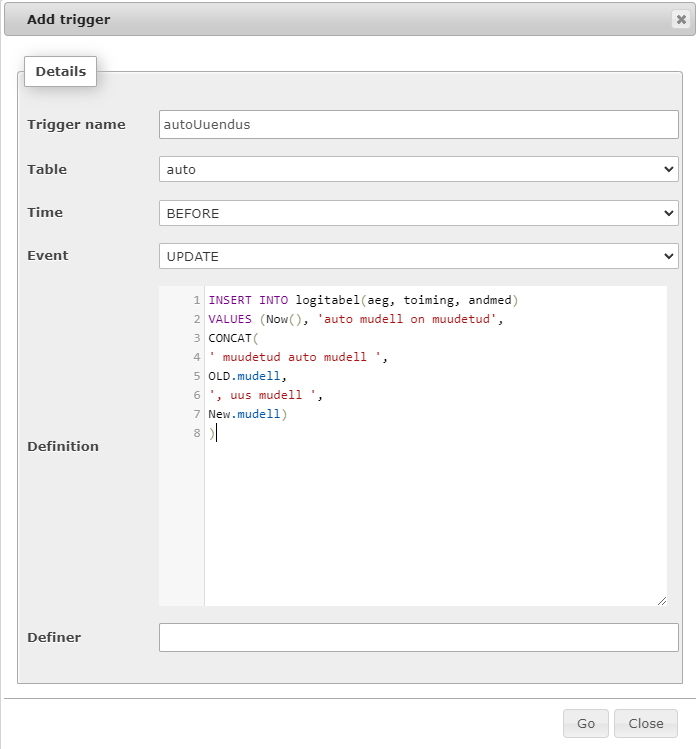Open the Event dropdown set to UPDATE
Viewport: 697px width, 749px height.
click(418, 256)
